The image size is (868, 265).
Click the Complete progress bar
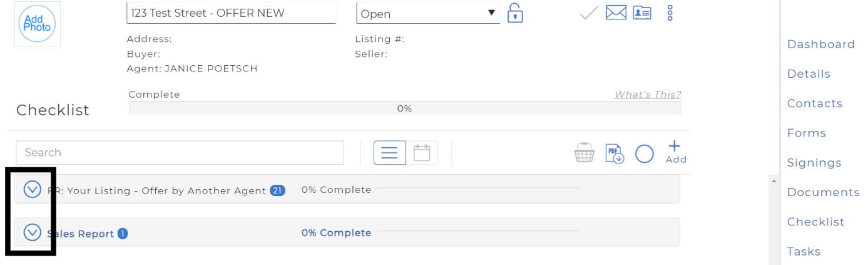pos(405,108)
